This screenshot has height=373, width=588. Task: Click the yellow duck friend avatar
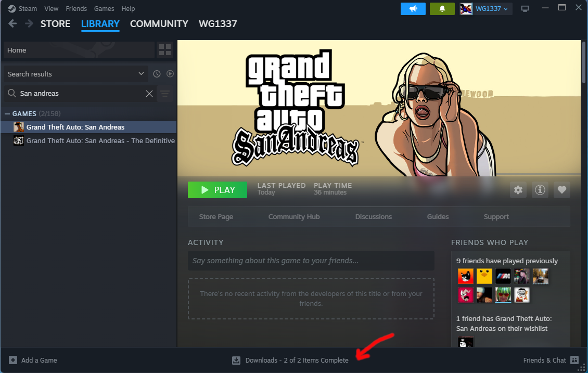[x=484, y=276]
